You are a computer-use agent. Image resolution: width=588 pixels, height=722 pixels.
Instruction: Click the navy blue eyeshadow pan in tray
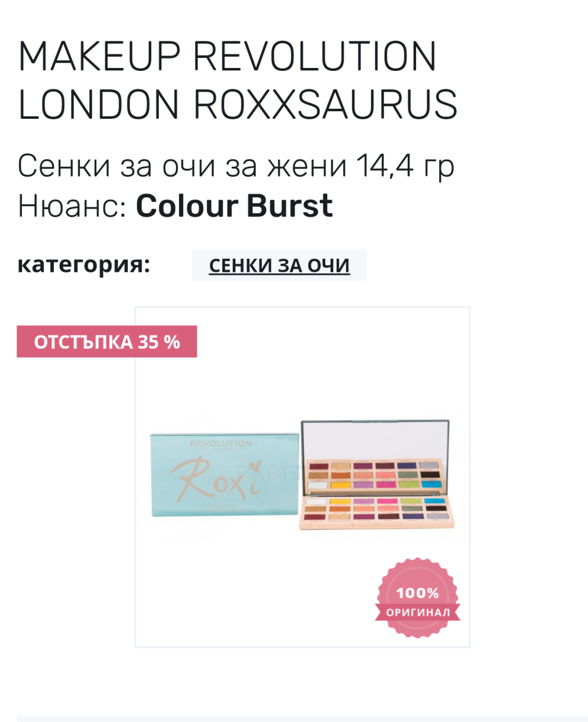coord(413,516)
